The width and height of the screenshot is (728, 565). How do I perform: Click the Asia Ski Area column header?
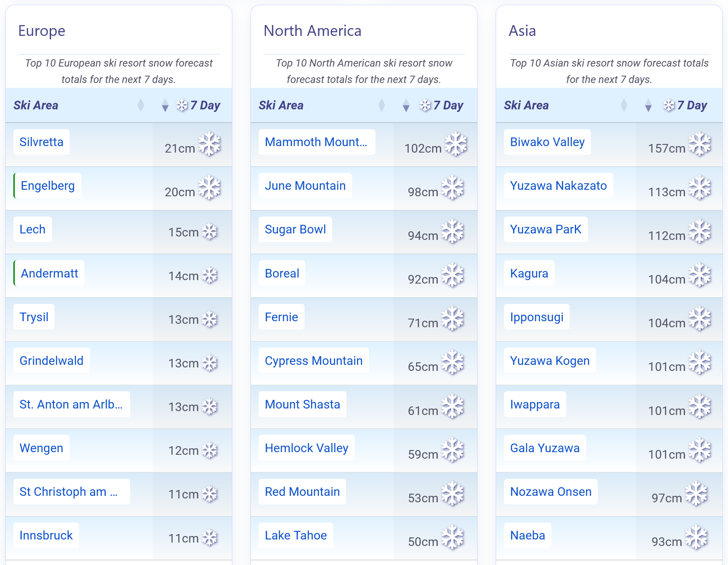(526, 105)
